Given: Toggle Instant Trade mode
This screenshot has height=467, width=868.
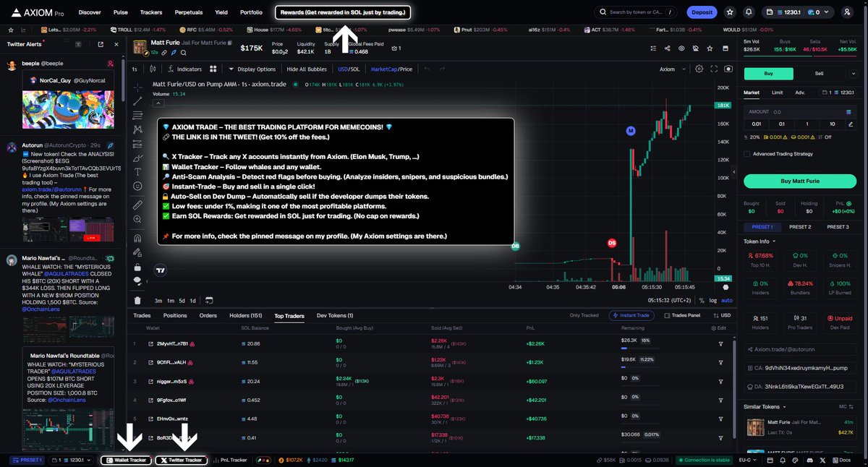Looking at the screenshot, I should (x=633, y=315).
